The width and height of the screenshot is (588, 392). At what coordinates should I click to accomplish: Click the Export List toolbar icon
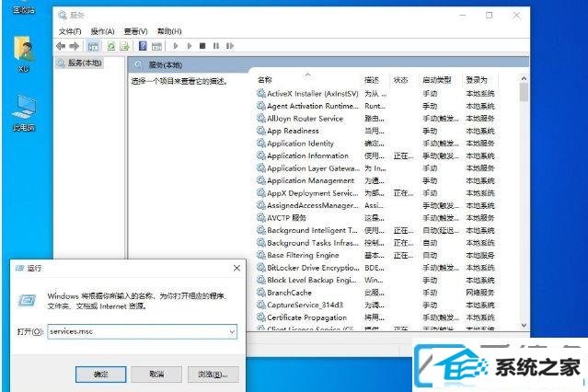[124, 46]
